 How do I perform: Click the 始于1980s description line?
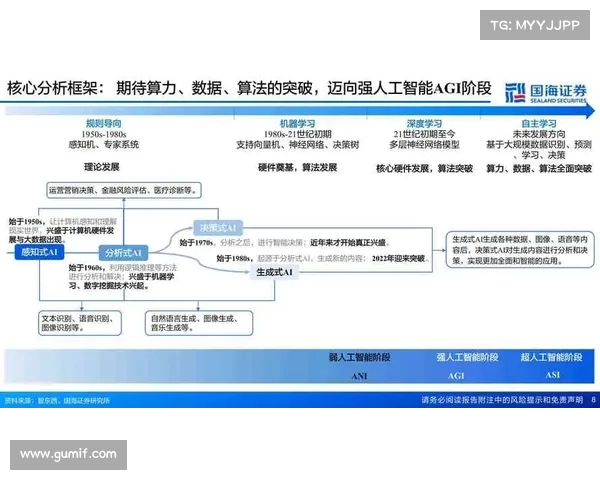pyautogui.click(x=322, y=258)
